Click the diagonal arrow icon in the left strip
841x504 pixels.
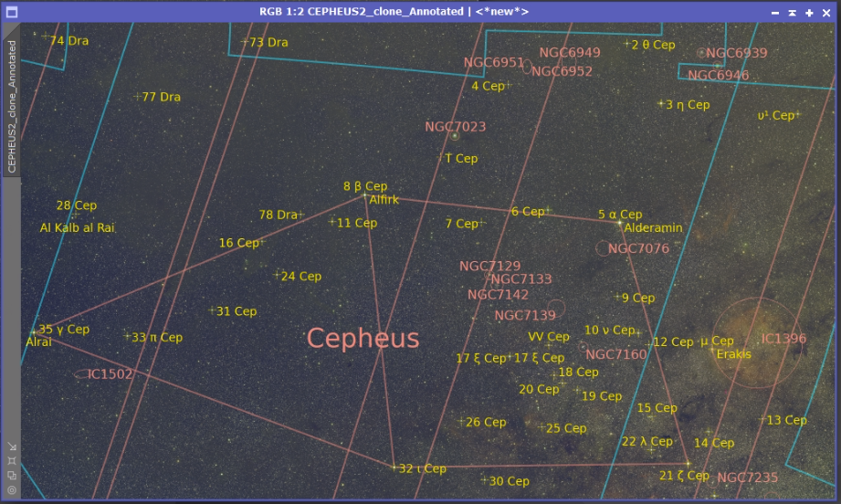[x=12, y=446]
